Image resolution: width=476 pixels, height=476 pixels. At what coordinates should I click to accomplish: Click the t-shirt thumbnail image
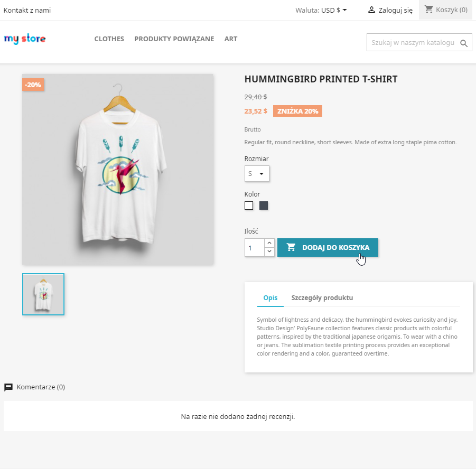[43, 294]
